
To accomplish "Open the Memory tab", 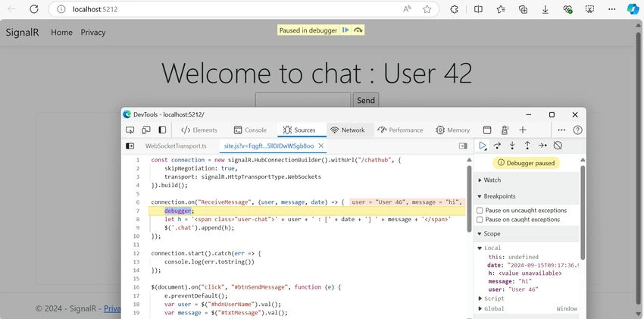I will pos(453,130).
